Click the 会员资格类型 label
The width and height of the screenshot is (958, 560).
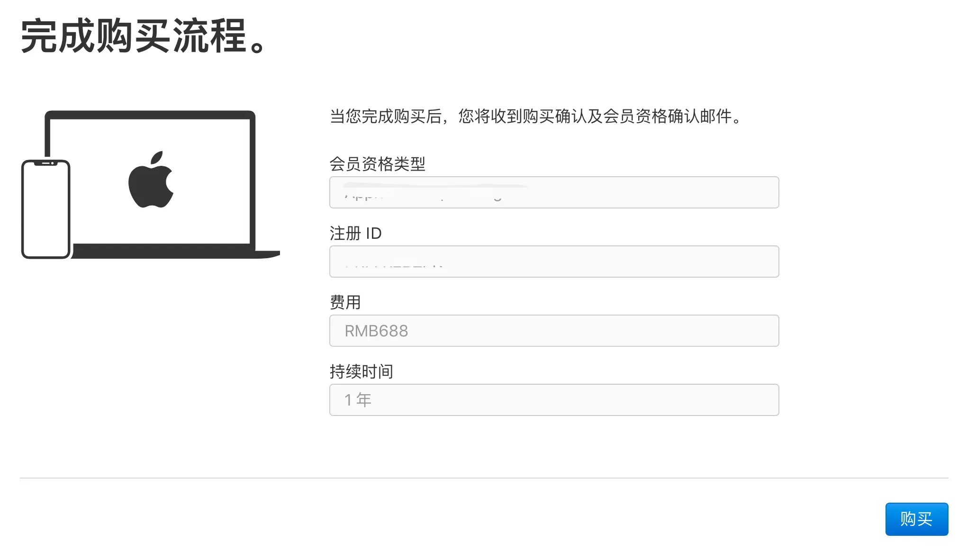(377, 164)
